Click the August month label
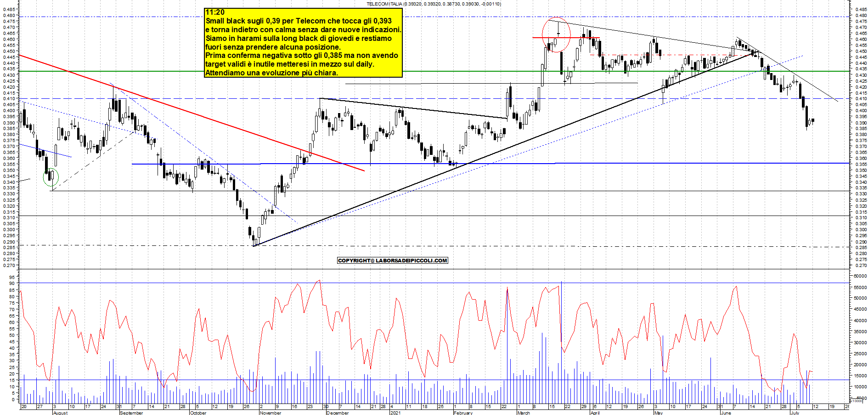868x415 pixels. point(60,413)
